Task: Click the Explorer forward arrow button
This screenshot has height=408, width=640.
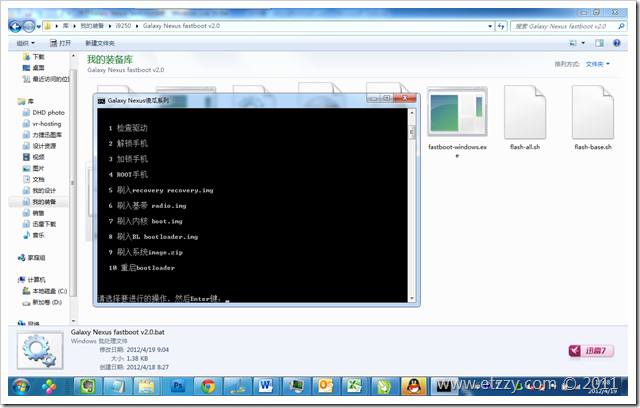Action: click(29, 27)
